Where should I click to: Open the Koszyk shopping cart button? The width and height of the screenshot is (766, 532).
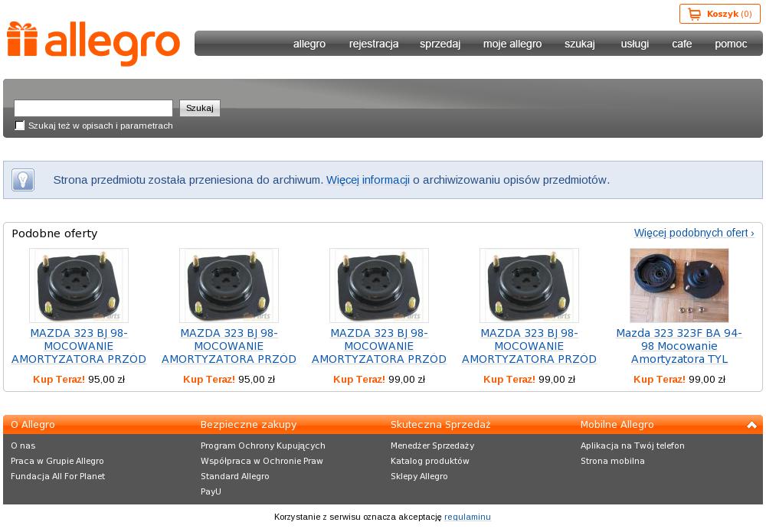pyautogui.click(x=719, y=14)
